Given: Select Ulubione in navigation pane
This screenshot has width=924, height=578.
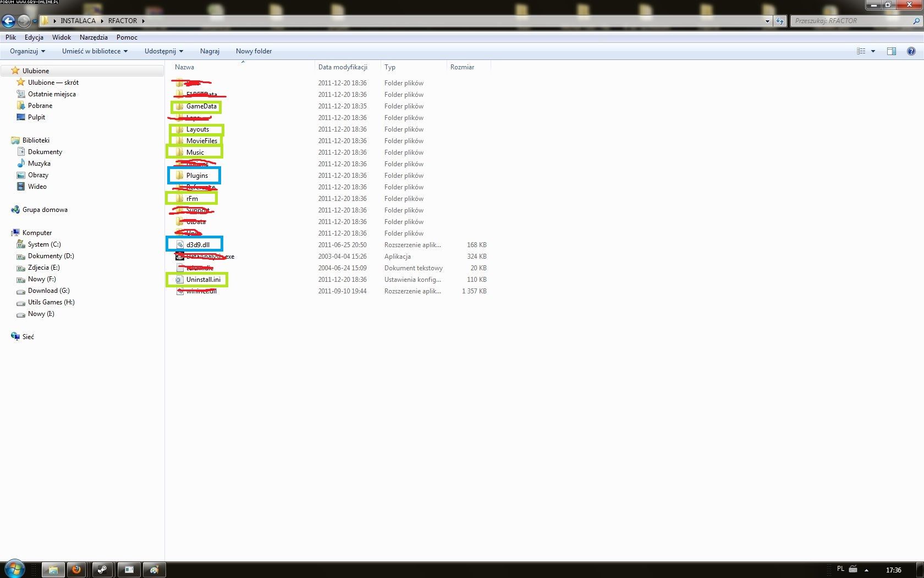Looking at the screenshot, I should click(36, 71).
